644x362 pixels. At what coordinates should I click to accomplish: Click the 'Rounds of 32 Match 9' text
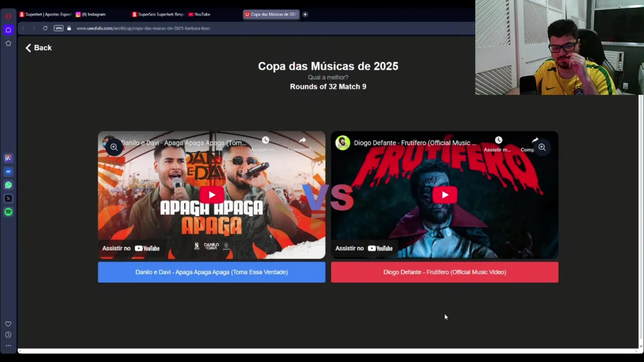(328, 86)
